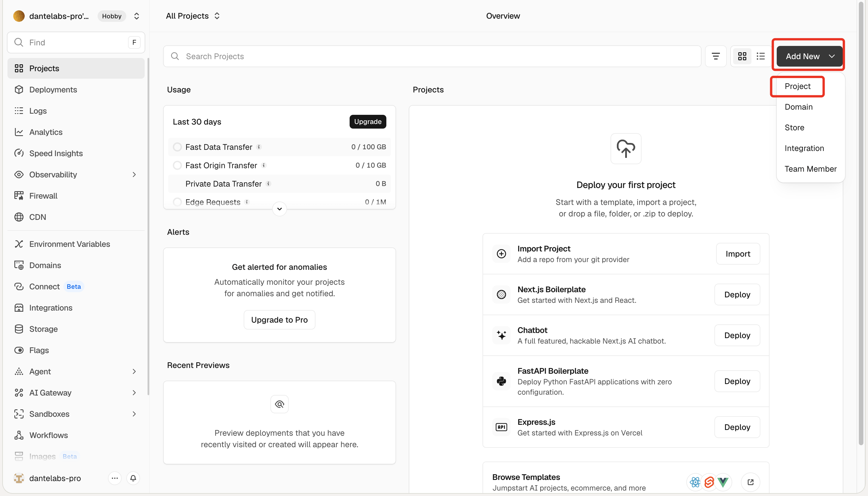Click the Express.js API icon

click(x=501, y=427)
